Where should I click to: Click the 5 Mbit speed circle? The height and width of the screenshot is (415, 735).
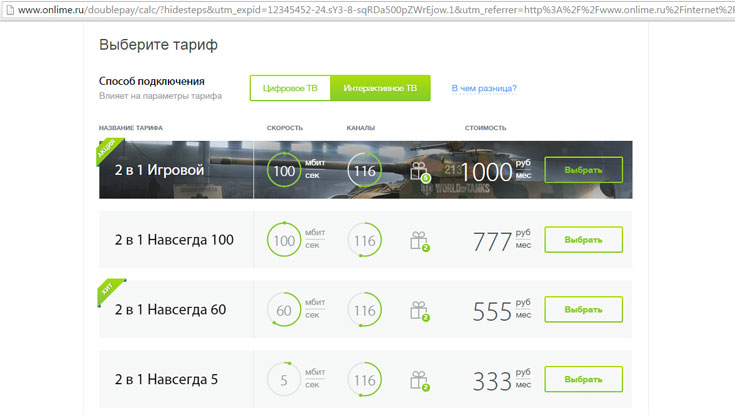pyautogui.click(x=285, y=381)
